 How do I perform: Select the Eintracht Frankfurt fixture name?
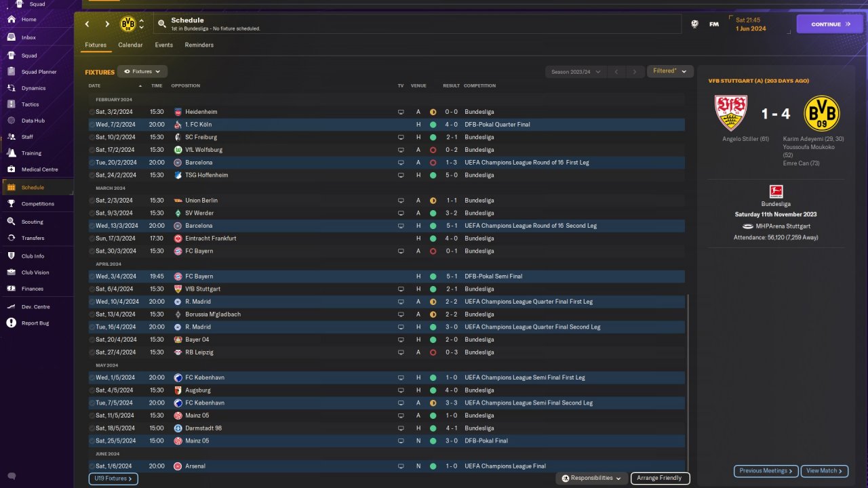tap(210, 239)
